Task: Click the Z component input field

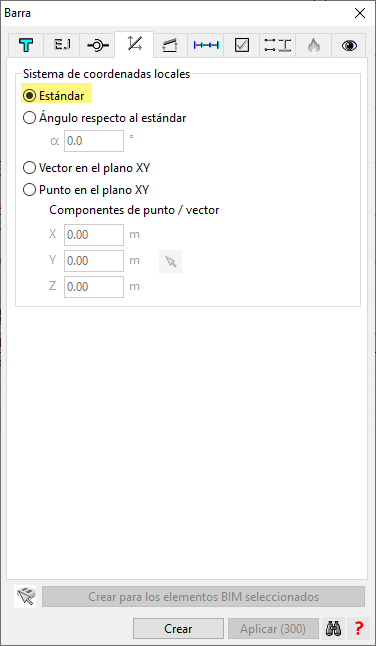Action: coord(94,287)
